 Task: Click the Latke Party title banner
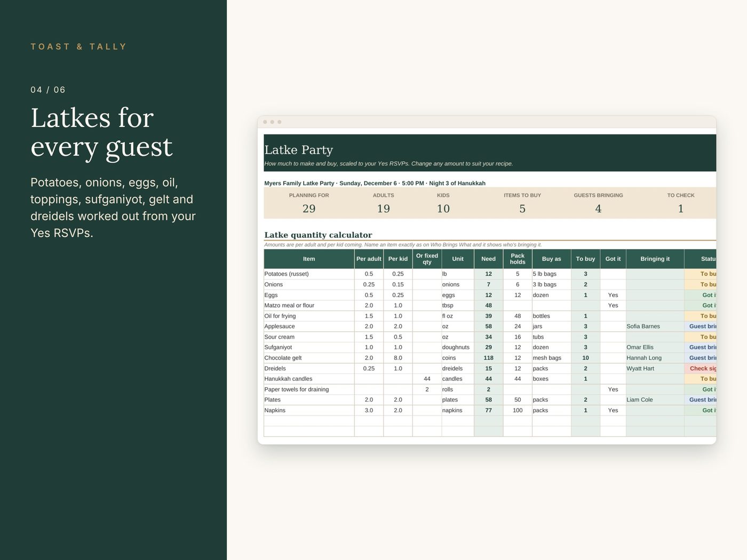click(490, 153)
